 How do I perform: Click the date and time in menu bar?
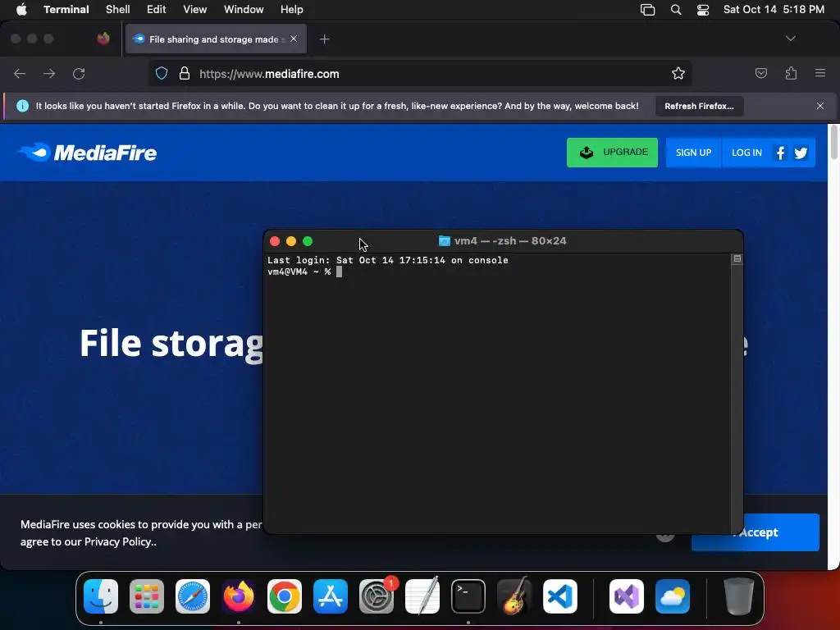click(774, 10)
